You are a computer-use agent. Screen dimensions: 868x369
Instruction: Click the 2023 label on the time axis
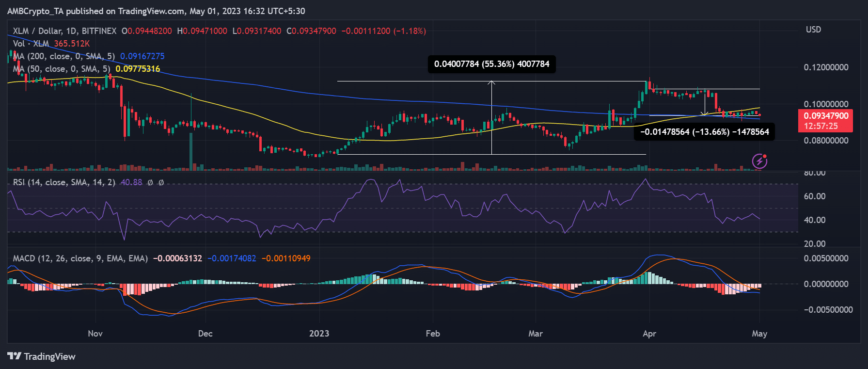319,334
